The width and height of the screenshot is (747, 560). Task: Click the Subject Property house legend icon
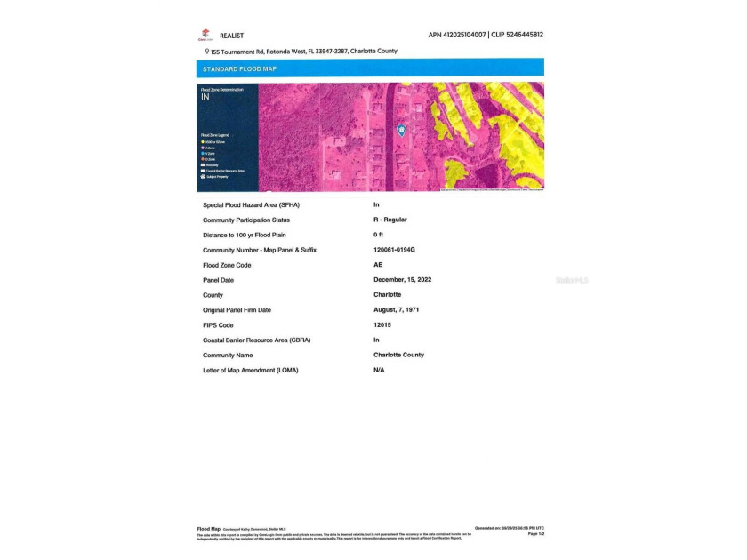(x=202, y=177)
